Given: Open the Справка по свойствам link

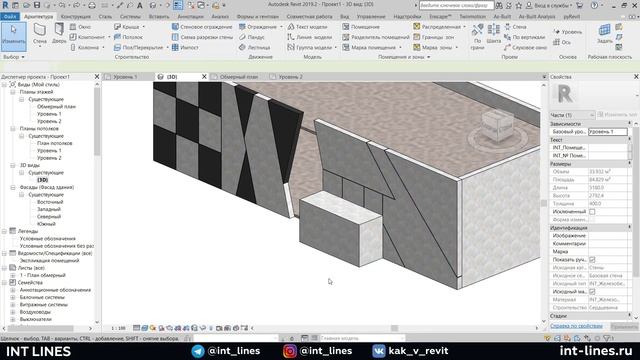Looking at the screenshot, I should (576, 326).
